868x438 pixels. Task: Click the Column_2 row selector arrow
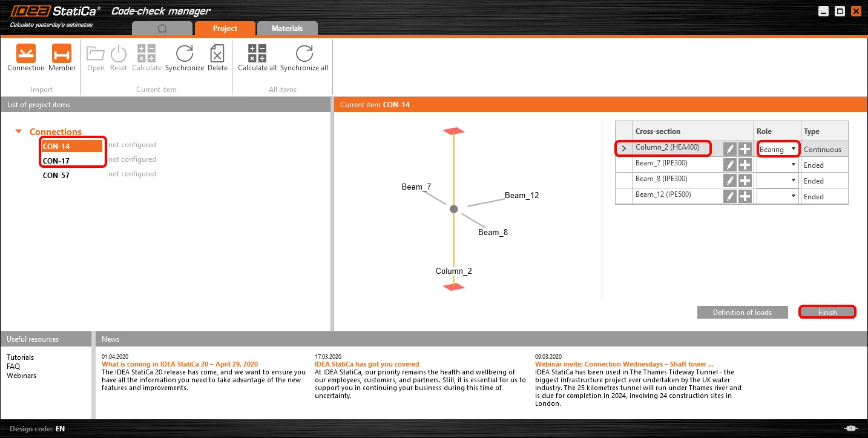pyautogui.click(x=623, y=149)
